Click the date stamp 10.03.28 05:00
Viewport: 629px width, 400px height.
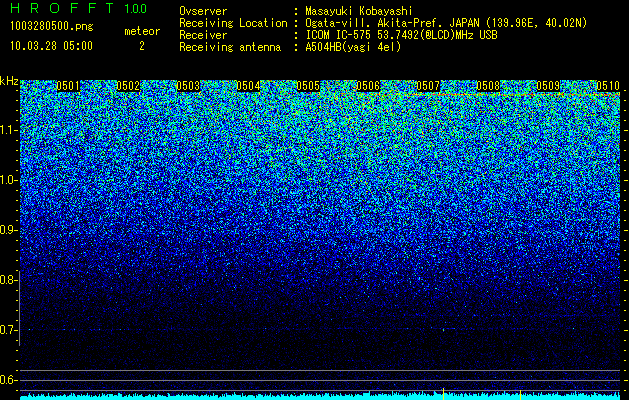51,46
